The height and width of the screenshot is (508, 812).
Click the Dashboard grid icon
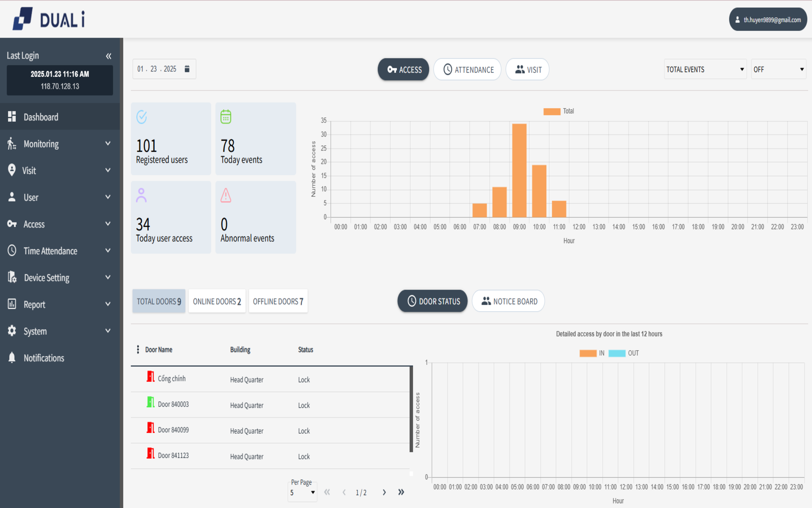[12, 116]
